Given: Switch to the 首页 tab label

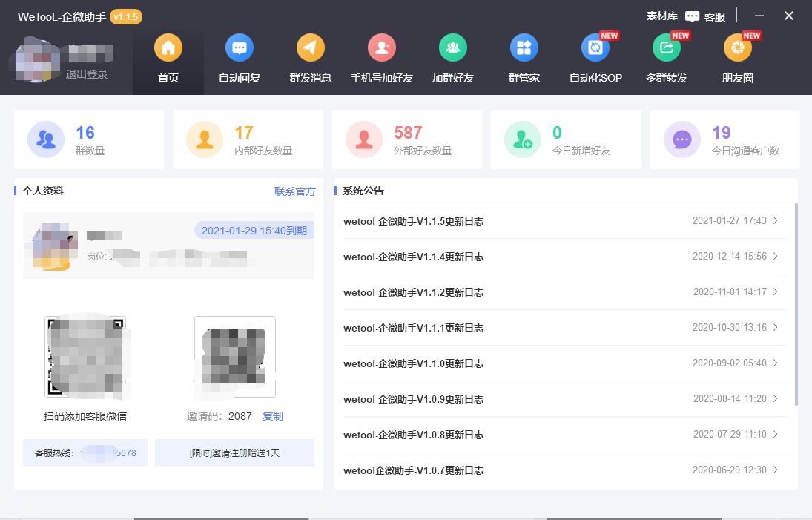Looking at the screenshot, I should [x=168, y=78].
